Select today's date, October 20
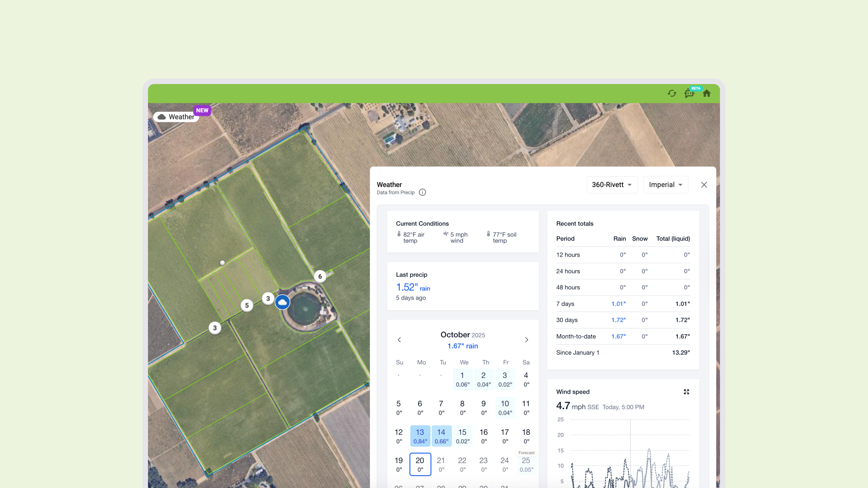This screenshot has height=488, width=868. tap(420, 464)
